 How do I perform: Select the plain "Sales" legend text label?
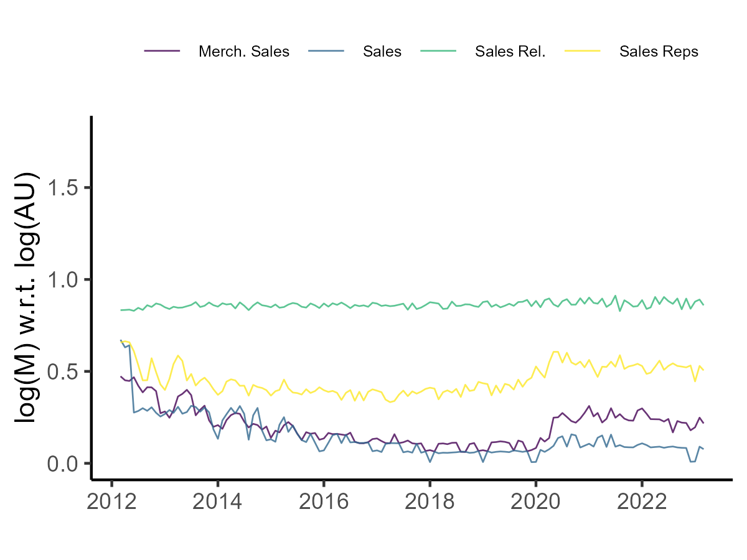tap(382, 52)
